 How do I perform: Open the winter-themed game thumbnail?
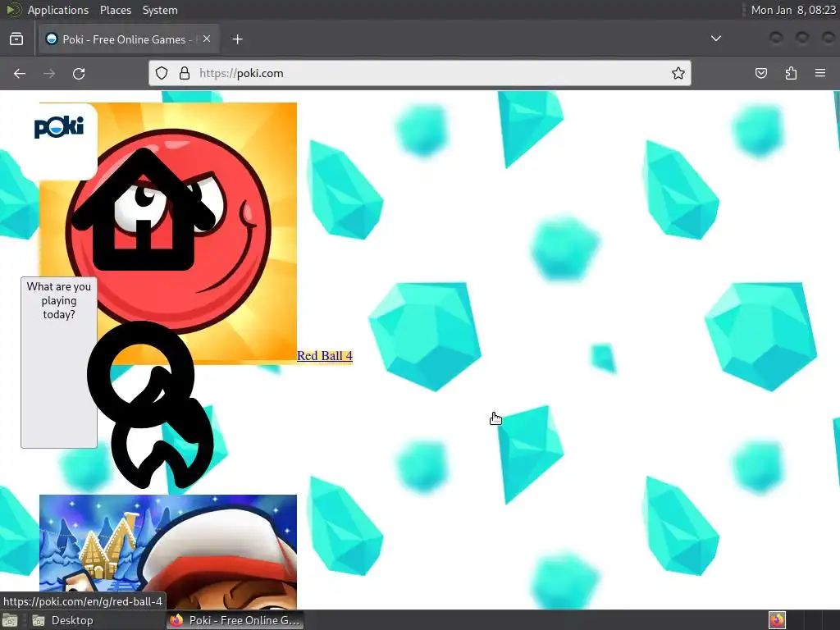tap(168, 552)
